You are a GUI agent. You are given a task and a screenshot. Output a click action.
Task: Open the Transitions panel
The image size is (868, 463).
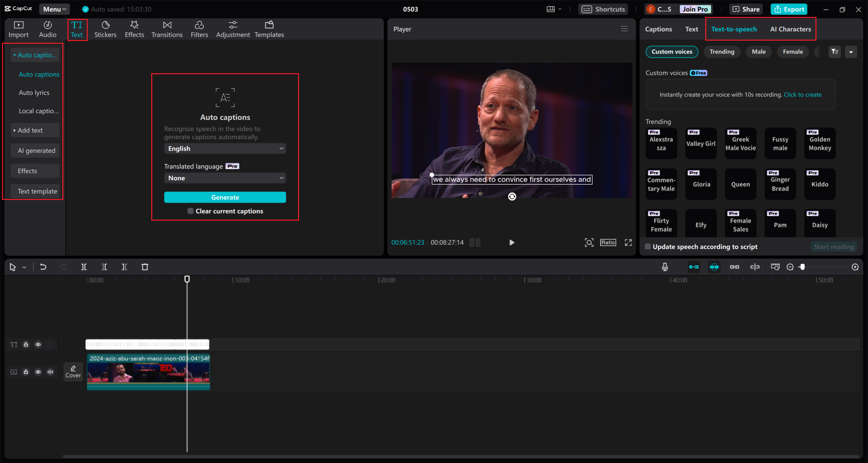[167, 29]
